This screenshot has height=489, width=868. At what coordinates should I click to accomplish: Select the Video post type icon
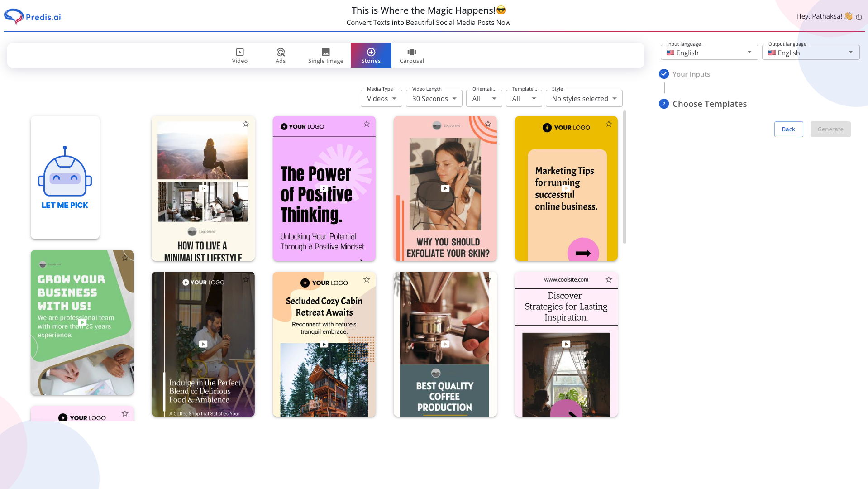pos(239,52)
